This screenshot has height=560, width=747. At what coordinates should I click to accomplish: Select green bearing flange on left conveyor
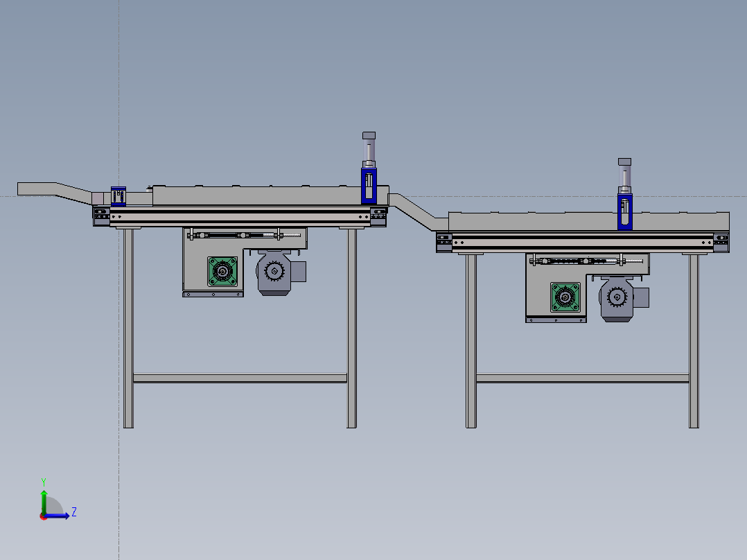click(222, 272)
